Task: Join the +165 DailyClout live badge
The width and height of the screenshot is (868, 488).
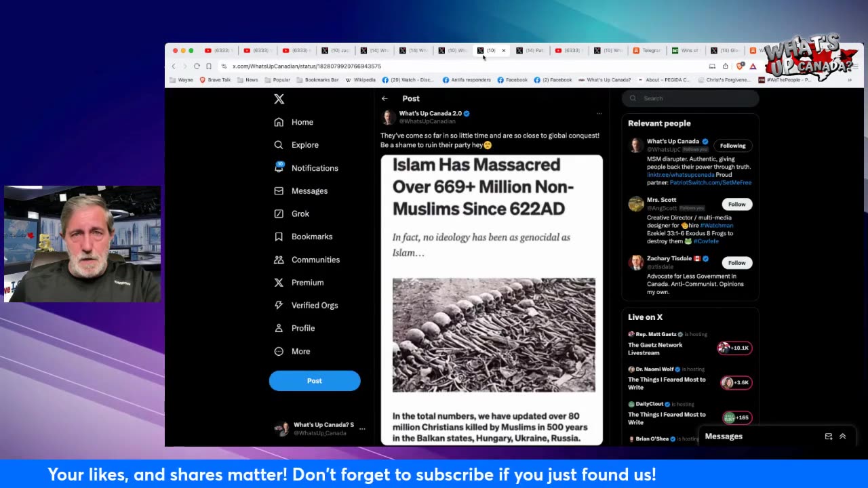Action: pos(737,418)
